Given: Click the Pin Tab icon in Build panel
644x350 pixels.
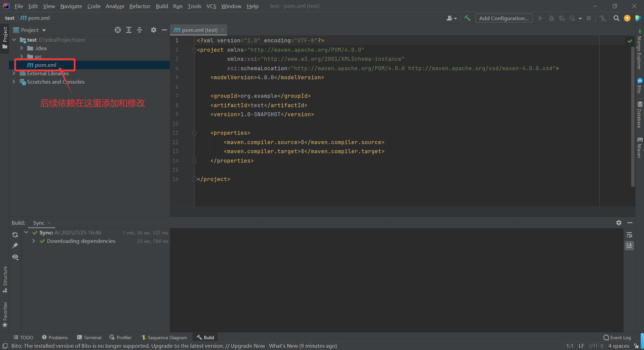Looking at the screenshot, I should click(15, 246).
